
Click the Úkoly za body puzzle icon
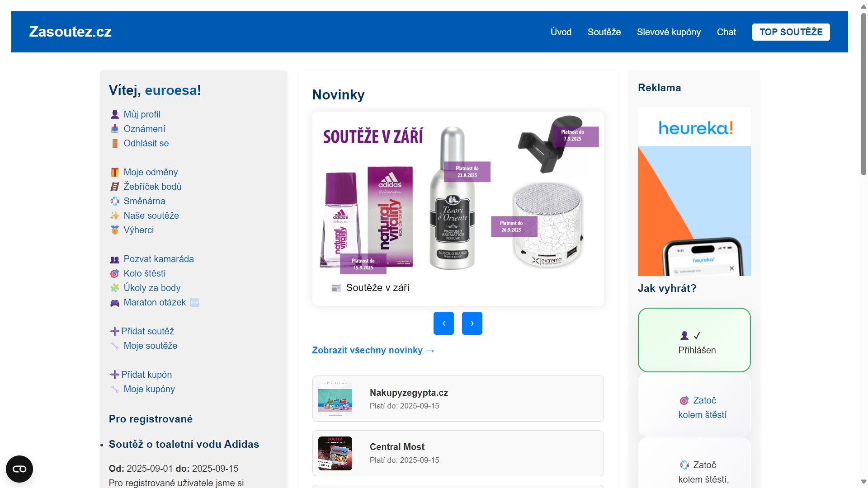(x=115, y=288)
